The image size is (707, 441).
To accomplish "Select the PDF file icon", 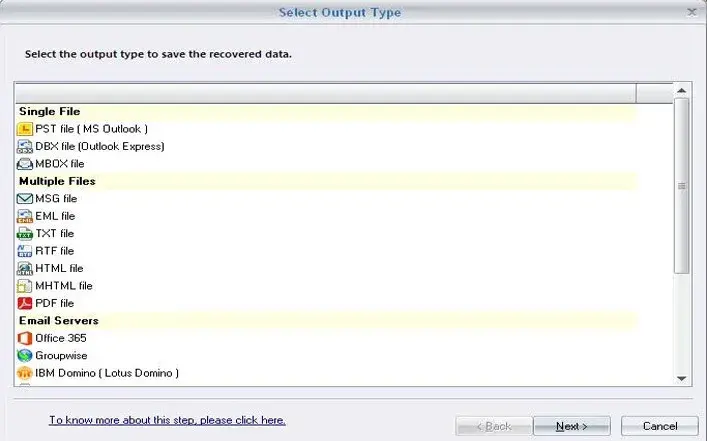I will (24, 303).
